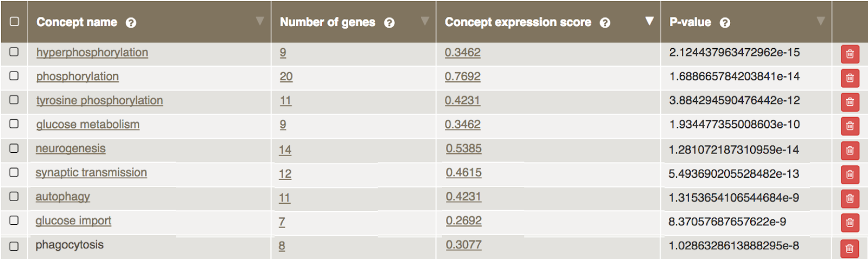Open the tyrosine phosphorylation concept link
868x259 pixels.
click(99, 100)
